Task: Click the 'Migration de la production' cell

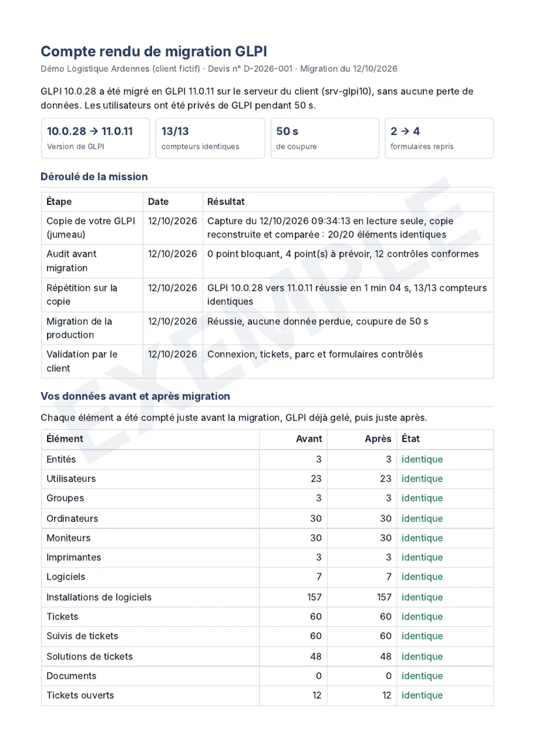Action: pos(91,328)
